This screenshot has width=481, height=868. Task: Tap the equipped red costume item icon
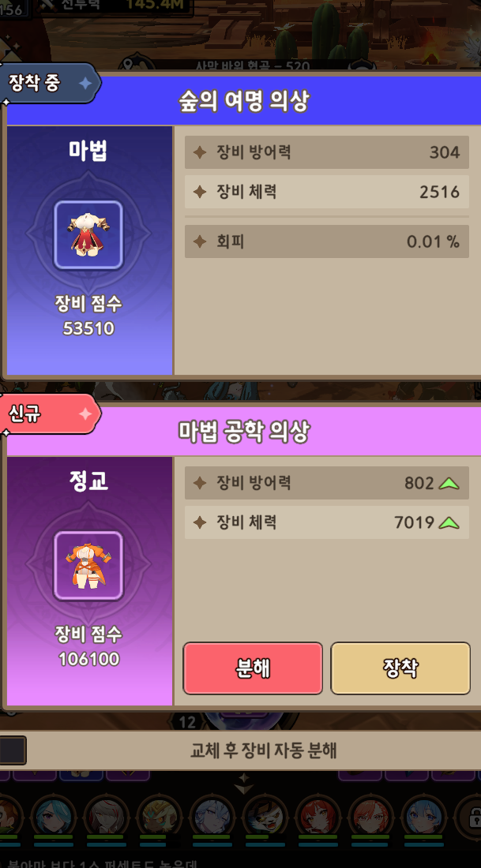[88, 234]
